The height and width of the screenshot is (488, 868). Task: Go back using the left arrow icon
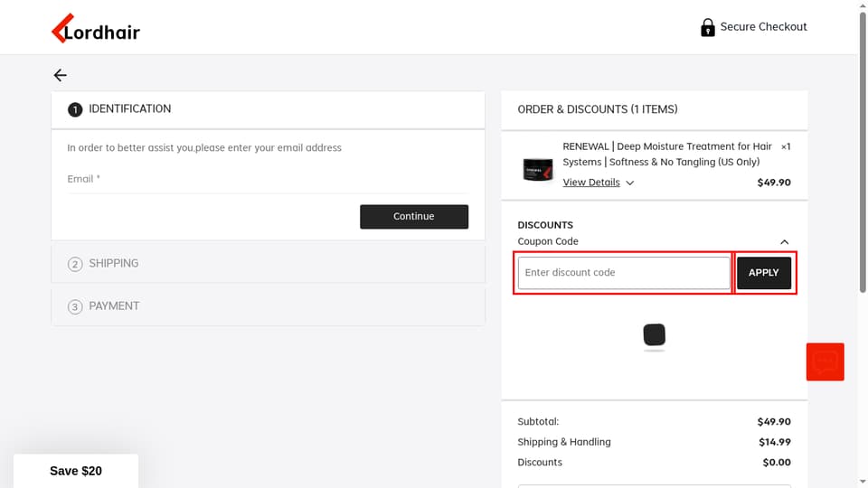click(x=60, y=75)
